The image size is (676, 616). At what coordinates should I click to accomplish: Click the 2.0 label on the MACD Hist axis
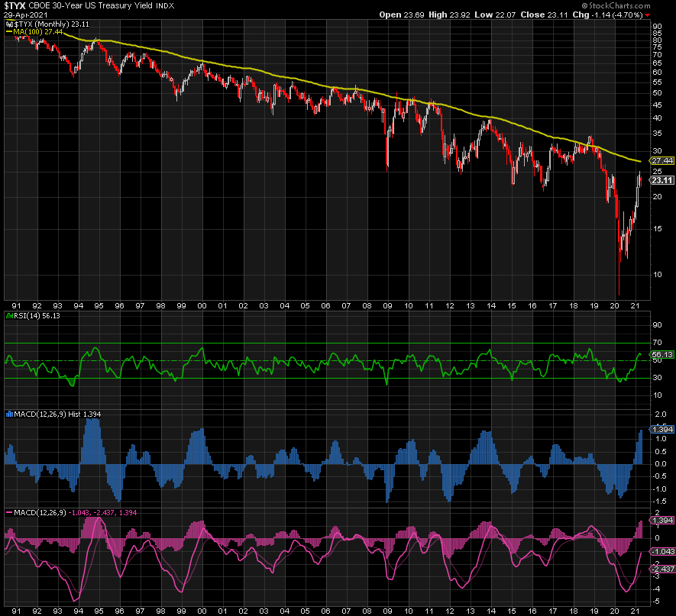tap(661, 414)
